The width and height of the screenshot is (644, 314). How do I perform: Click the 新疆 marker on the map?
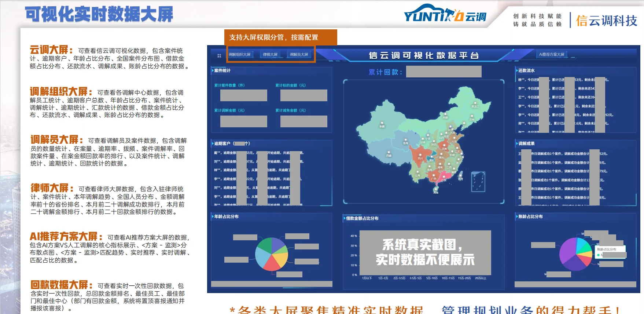(x=382, y=124)
